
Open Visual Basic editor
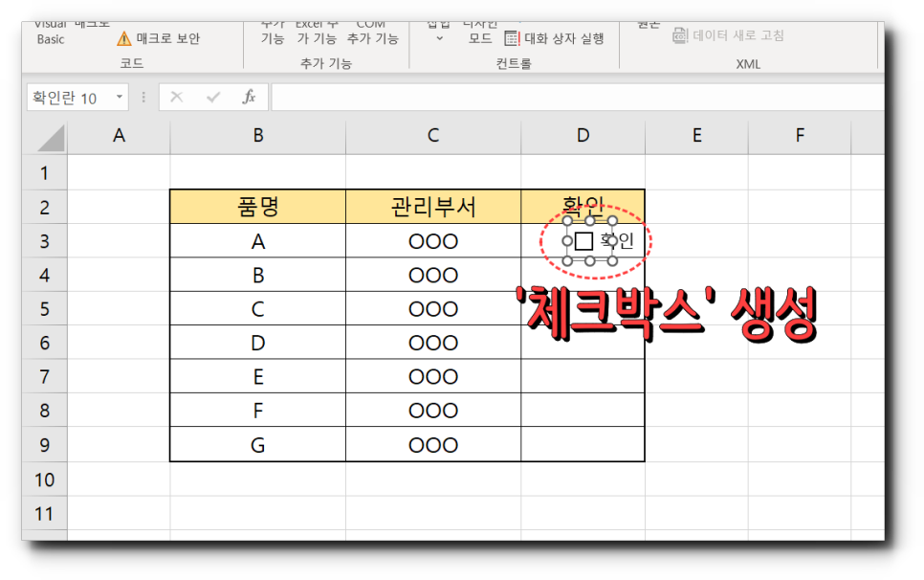50,33
